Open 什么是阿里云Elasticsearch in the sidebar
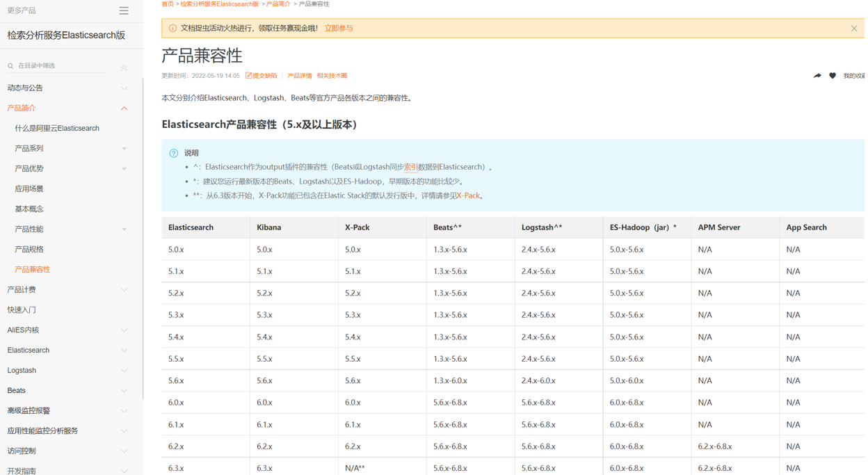The image size is (868, 475). pyautogui.click(x=57, y=129)
